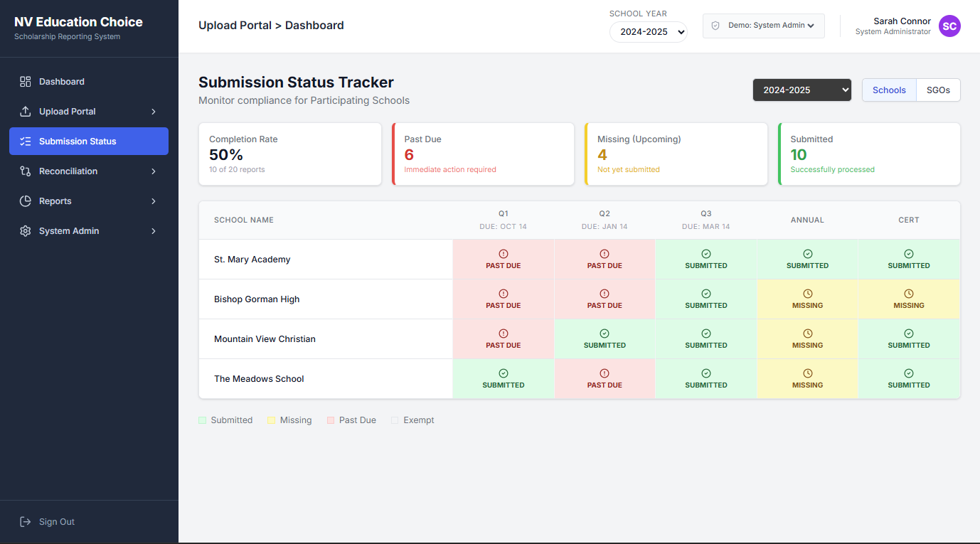Viewport: 980px width, 544px height.
Task: Click St. Mary Academy's Q1 past-due alert icon
Action: (x=504, y=254)
